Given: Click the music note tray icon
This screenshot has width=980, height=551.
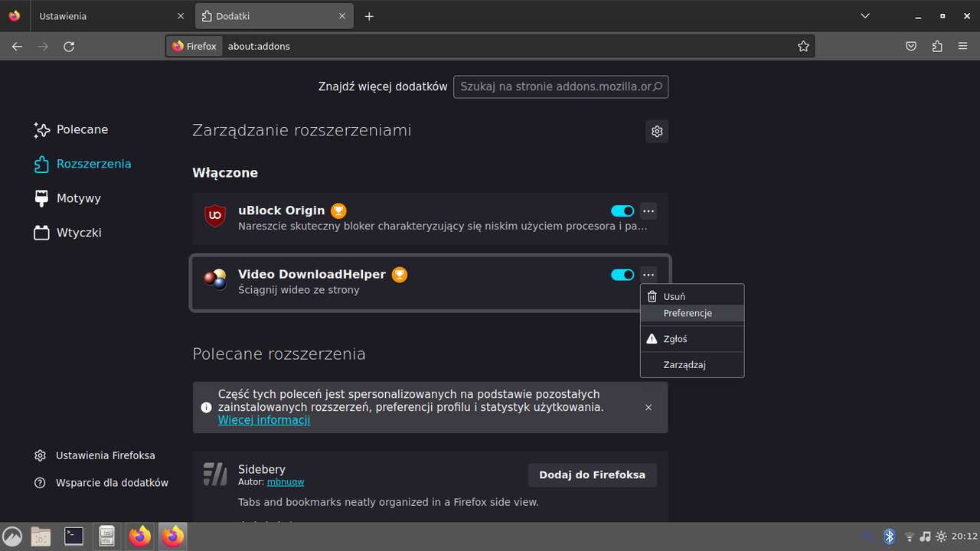Looking at the screenshot, I should click(925, 537).
